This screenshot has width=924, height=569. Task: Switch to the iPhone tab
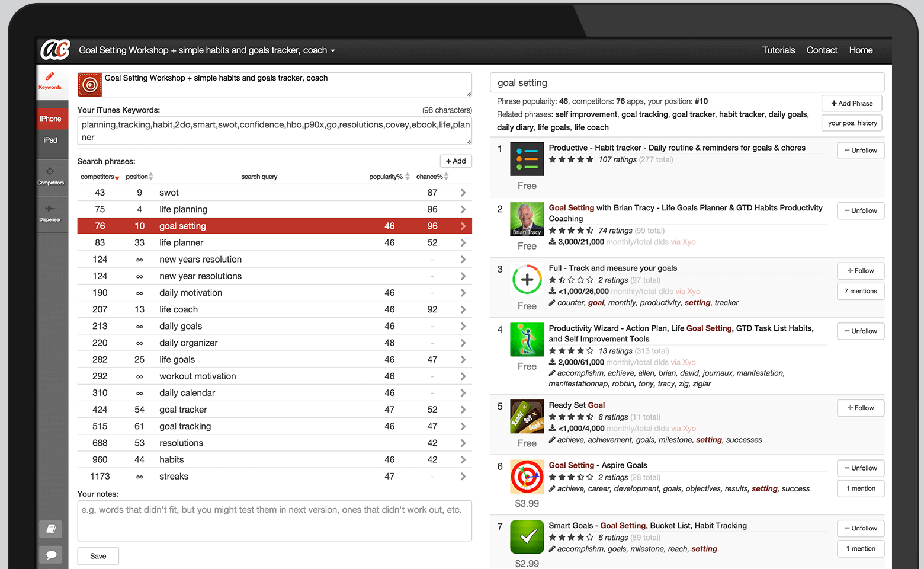[x=51, y=119]
